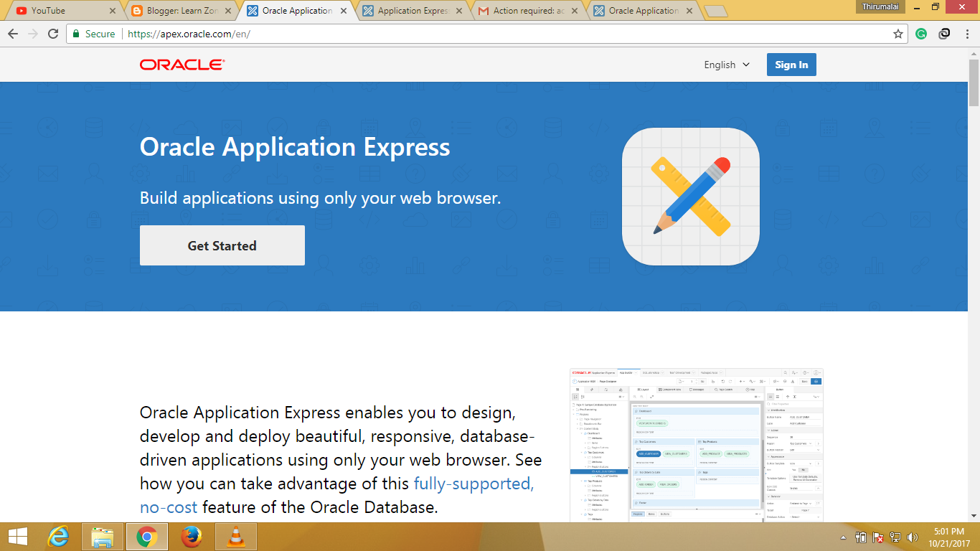The width and height of the screenshot is (980, 551).
Task: Click the Oracle logo
Action: pyautogui.click(x=182, y=65)
